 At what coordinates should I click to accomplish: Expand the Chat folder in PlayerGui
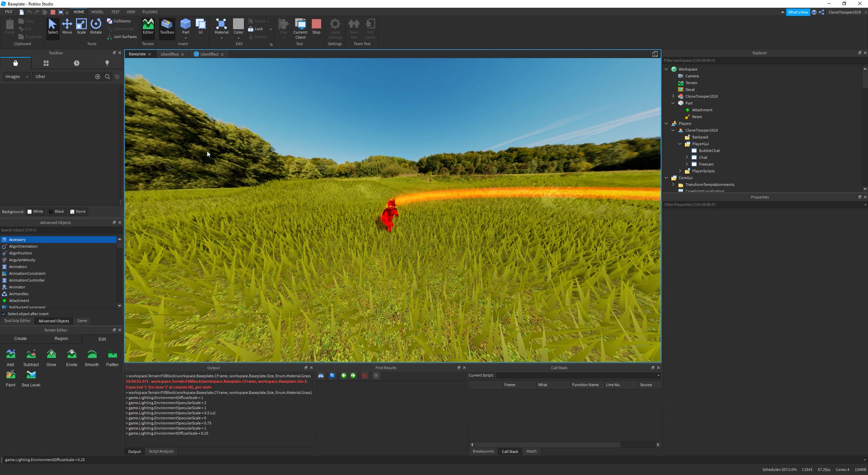tap(687, 157)
